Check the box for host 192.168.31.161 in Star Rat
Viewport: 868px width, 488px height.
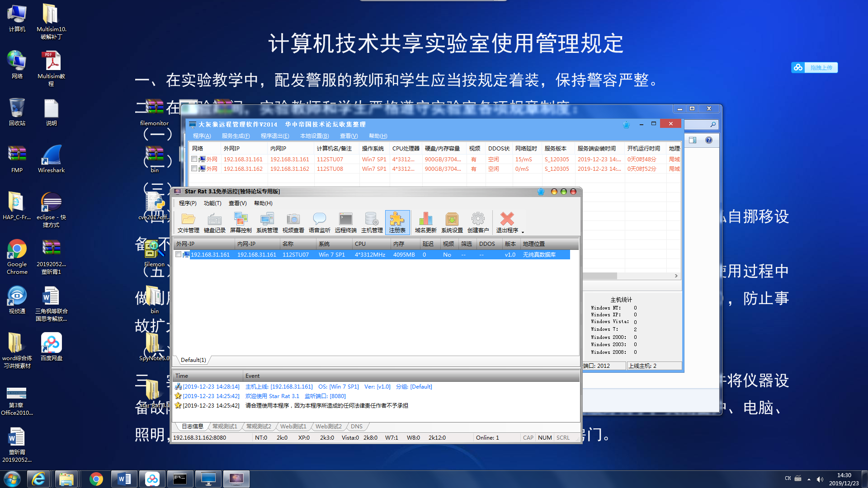179,255
